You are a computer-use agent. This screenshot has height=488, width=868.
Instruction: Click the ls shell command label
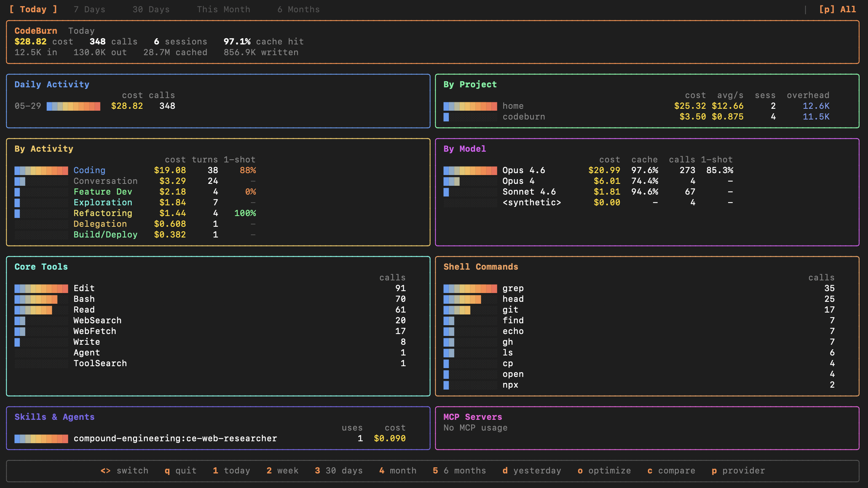(508, 352)
